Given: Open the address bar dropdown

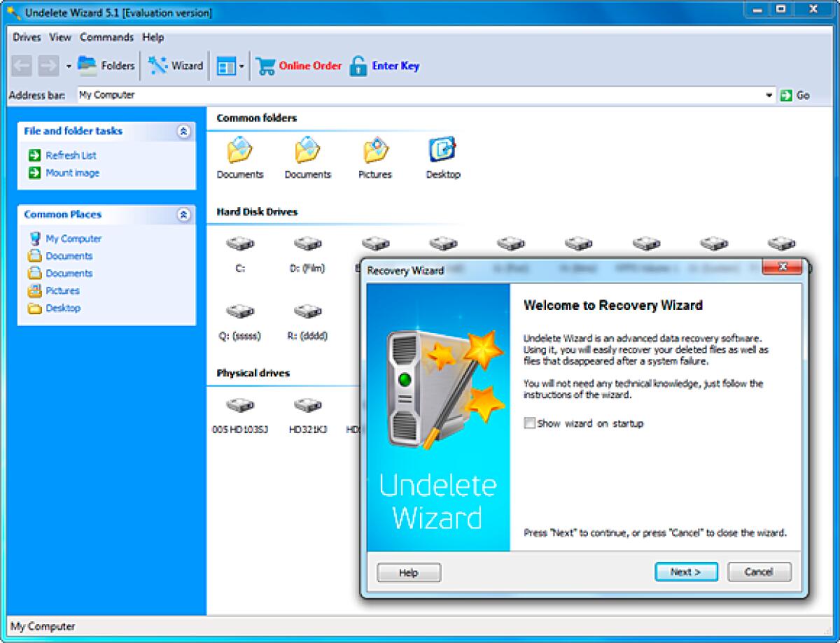Looking at the screenshot, I should click(768, 94).
